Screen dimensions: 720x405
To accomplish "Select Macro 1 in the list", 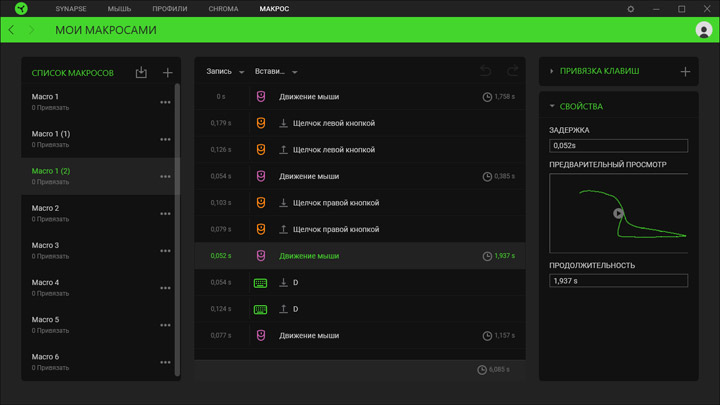I will tap(98, 101).
